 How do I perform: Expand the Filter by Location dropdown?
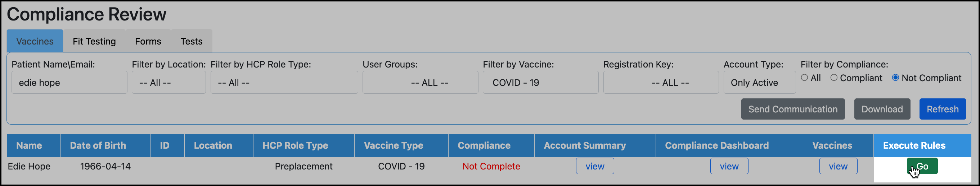(x=168, y=82)
